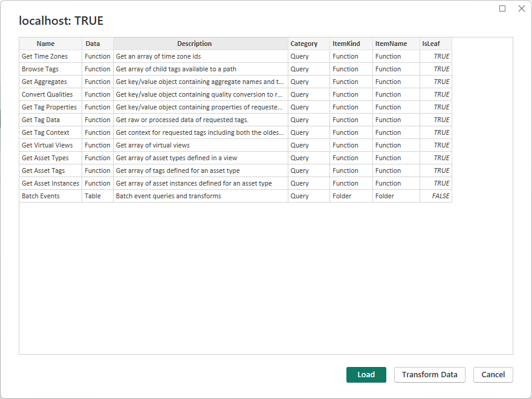Select the Description column header
Screen dimensions: 532x399
tap(194, 44)
